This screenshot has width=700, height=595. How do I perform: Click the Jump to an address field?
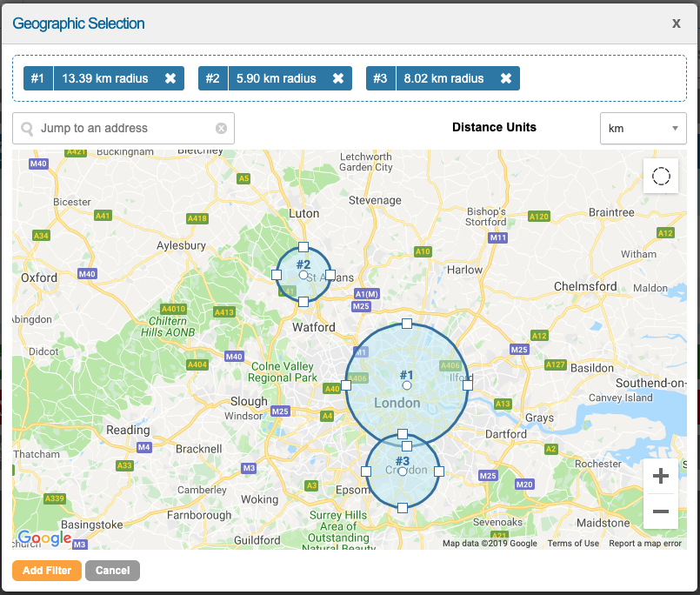[x=122, y=128]
